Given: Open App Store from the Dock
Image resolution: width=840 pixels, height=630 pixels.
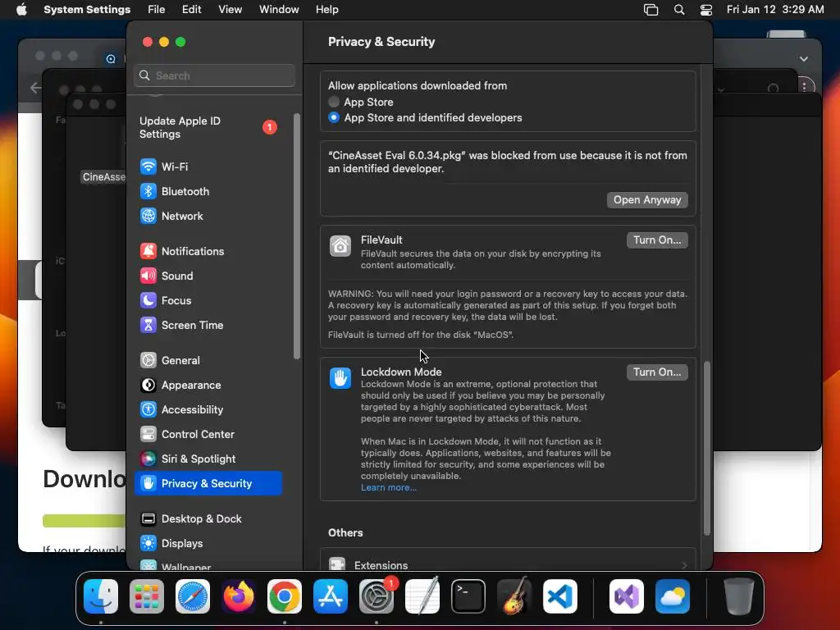Looking at the screenshot, I should (x=331, y=596).
